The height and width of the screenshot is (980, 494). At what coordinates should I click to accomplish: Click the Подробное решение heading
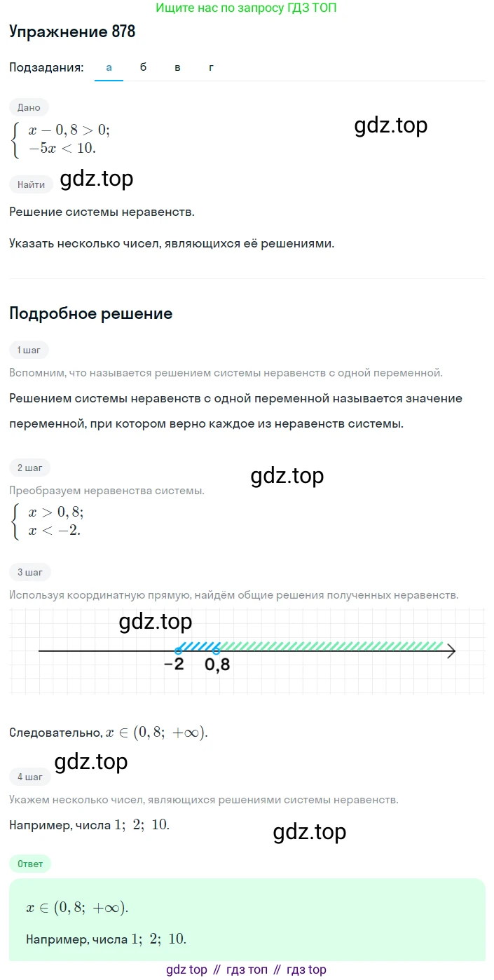tap(91, 313)
